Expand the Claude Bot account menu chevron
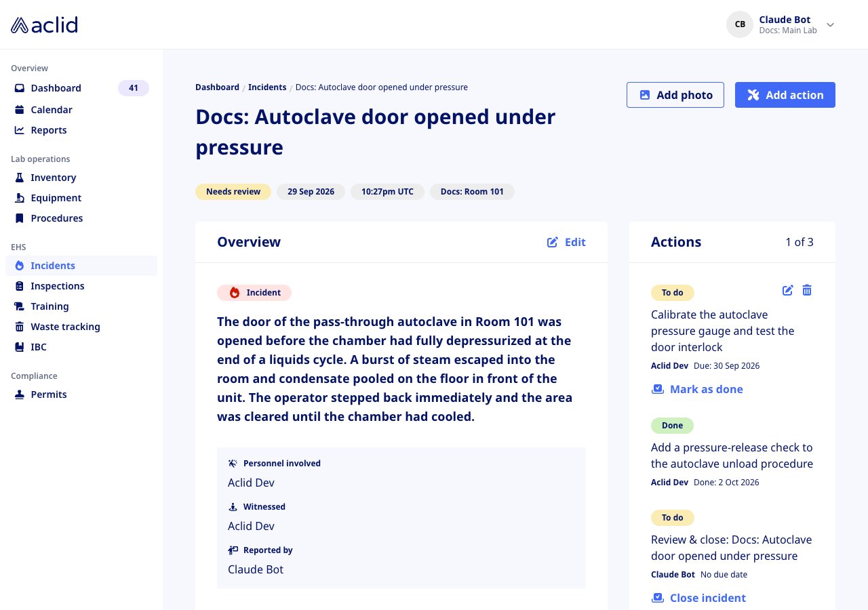Screen dimensions: 868x610 (830, 25)
